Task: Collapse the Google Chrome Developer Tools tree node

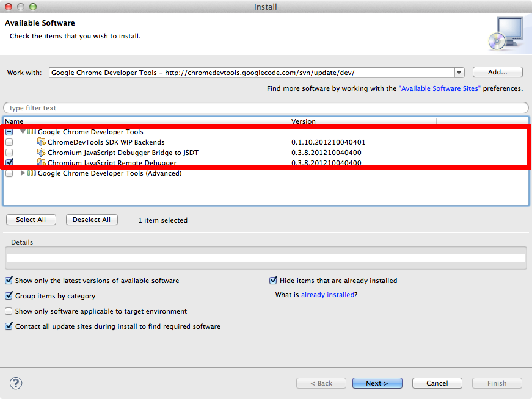Action: pos(23,132)
